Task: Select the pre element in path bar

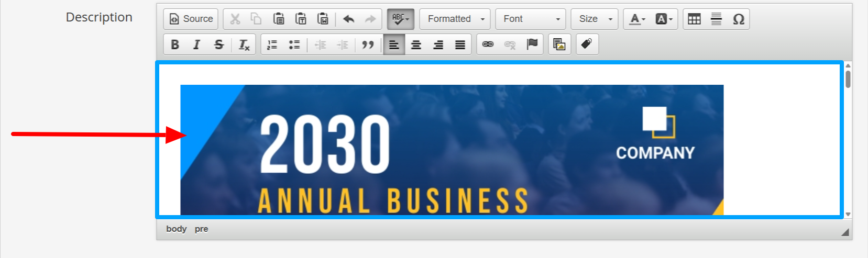Action: coord(201,229)
